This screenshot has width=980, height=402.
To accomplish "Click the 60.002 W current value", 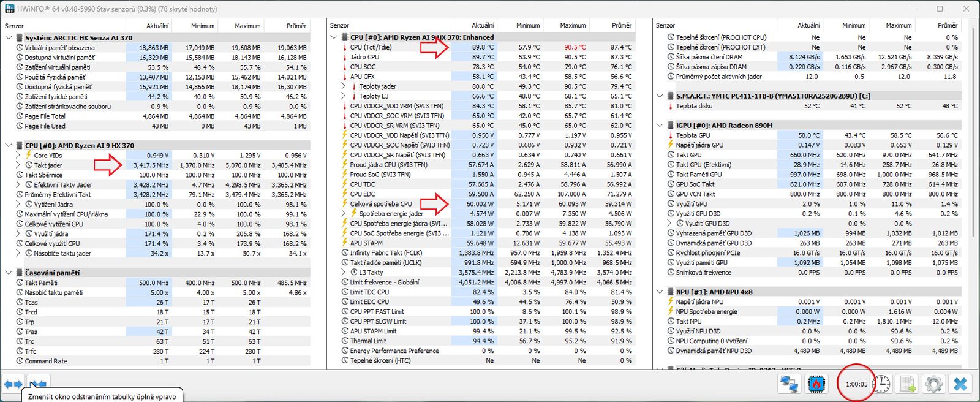I will click(480, 204).
